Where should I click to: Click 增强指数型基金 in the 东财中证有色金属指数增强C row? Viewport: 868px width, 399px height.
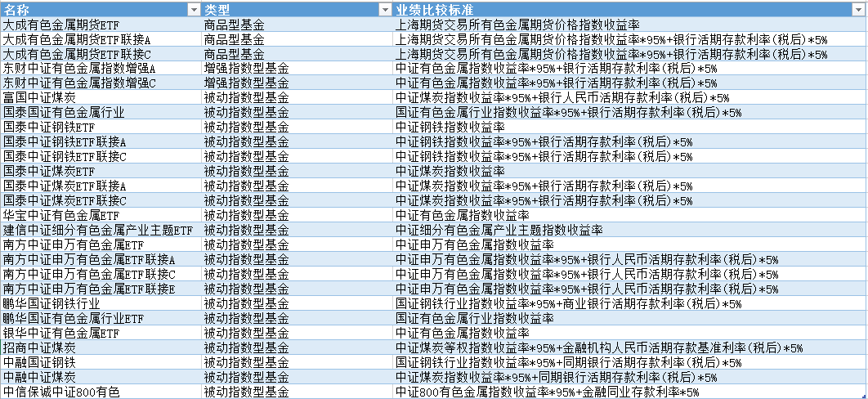point(297,83)
